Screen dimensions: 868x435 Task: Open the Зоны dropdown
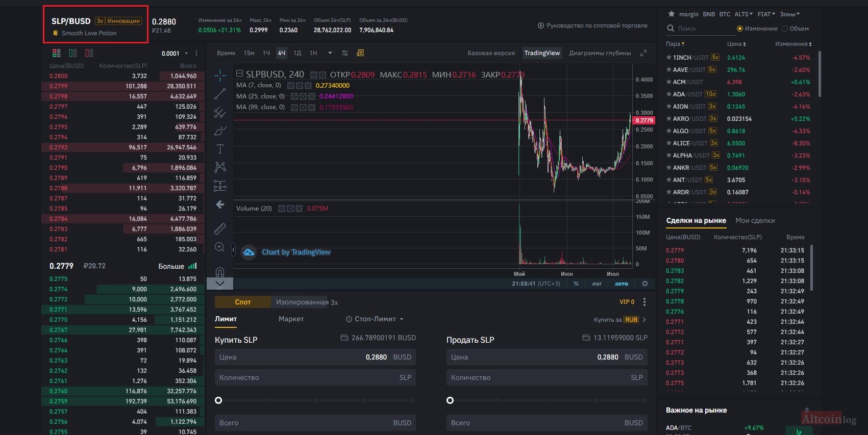[x=789, y=14]
